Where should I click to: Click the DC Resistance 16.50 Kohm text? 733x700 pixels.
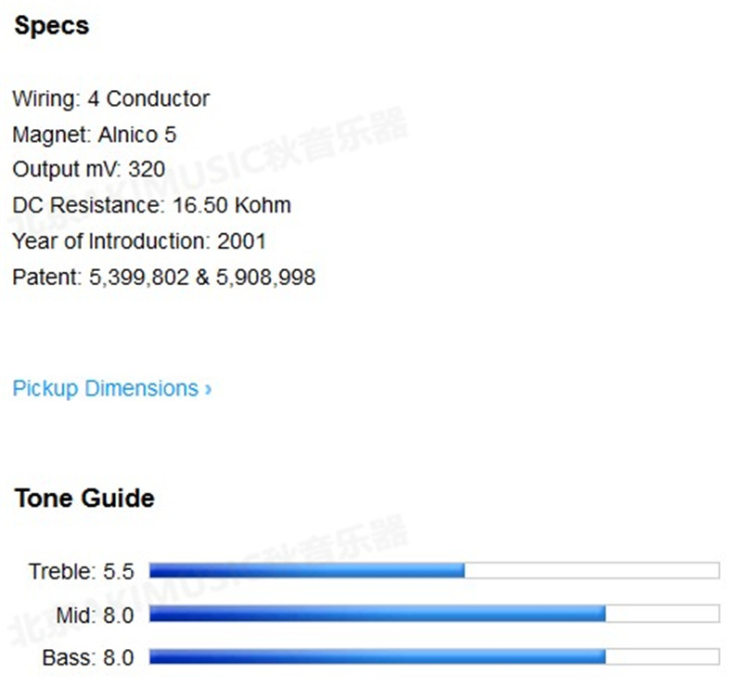(151, 205)
